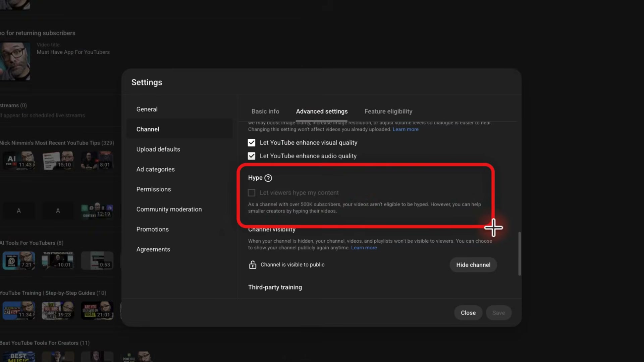This screenshot has width=644, height=362.
Task: Open the 8:01 video thumbnail
Action: [97, 160]
